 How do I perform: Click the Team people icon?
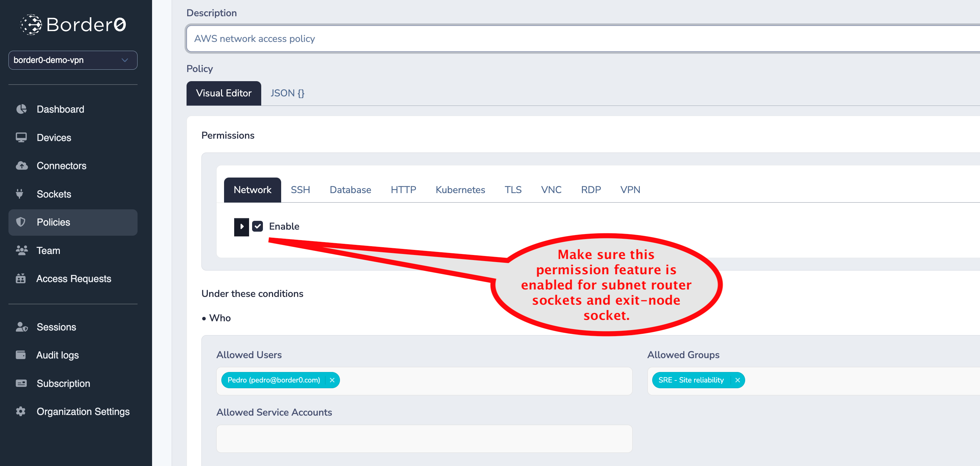pyautogui.click(x=22, y=250)
